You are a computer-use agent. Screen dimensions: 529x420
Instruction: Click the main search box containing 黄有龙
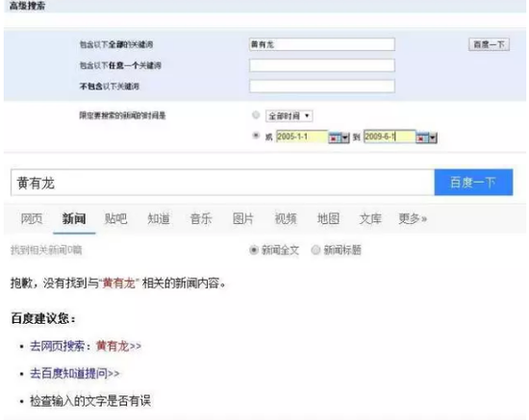coord(222,183)
